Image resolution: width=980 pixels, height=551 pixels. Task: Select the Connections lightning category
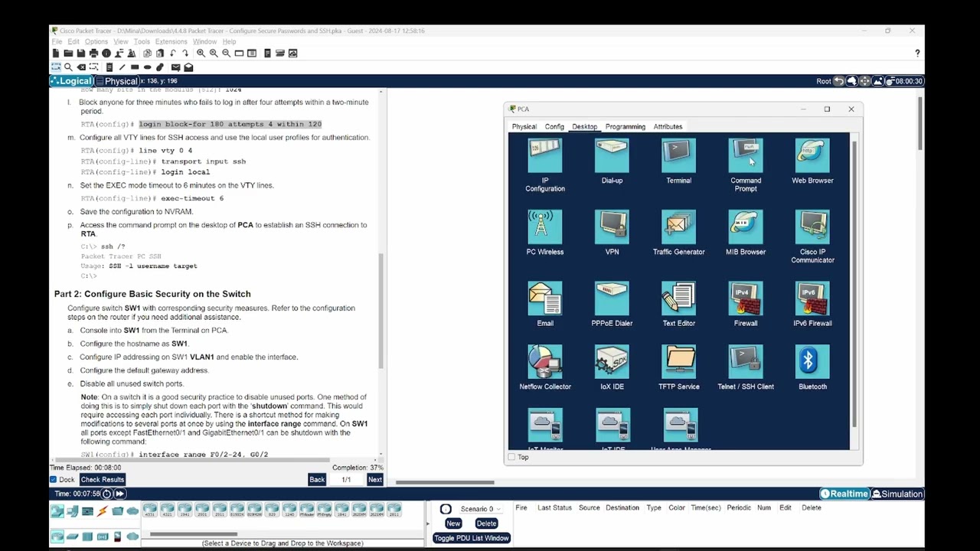pyautogui.click(x=102, y=511)
